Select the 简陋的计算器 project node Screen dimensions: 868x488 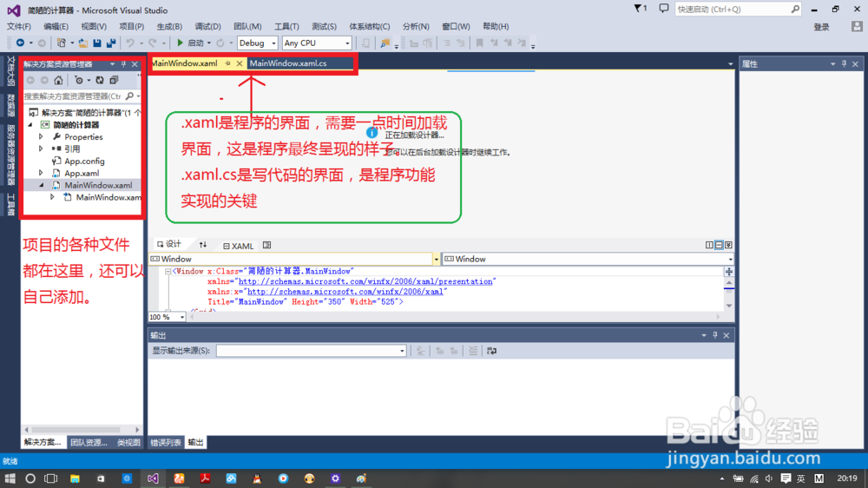(x=76, y=125)
